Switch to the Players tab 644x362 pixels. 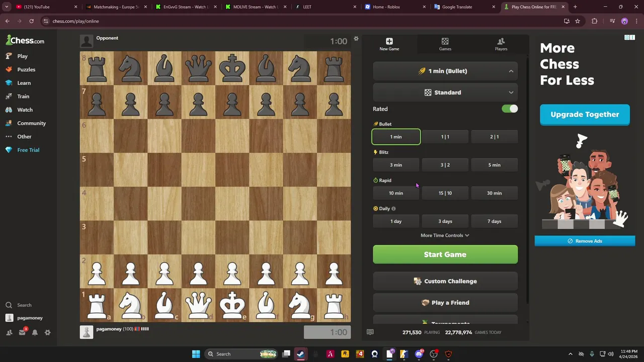(501, 44)
